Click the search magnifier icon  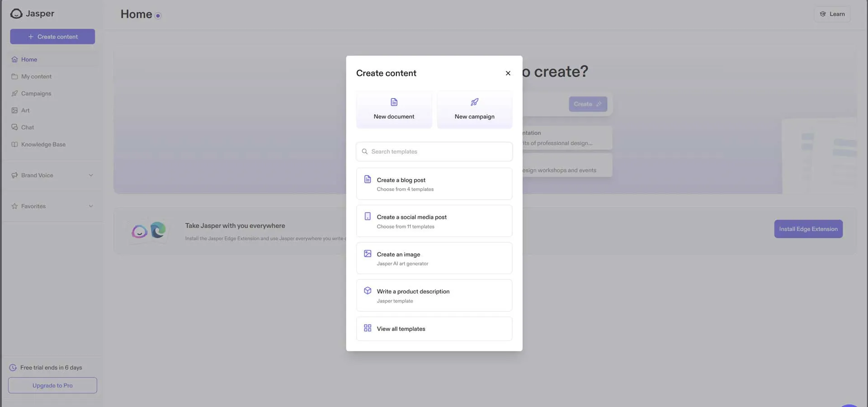pyautogui.click(x=365, y=151)
